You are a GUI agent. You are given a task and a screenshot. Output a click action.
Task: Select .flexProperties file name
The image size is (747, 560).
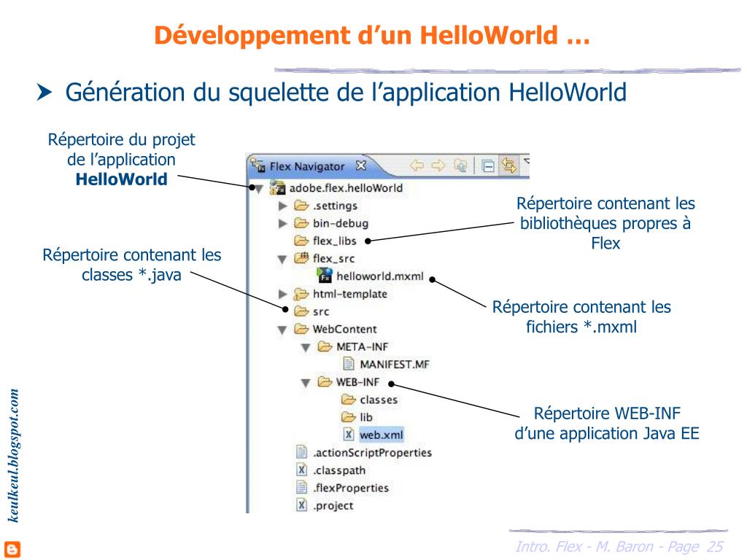pyautogui.click(x=351, y=488)
